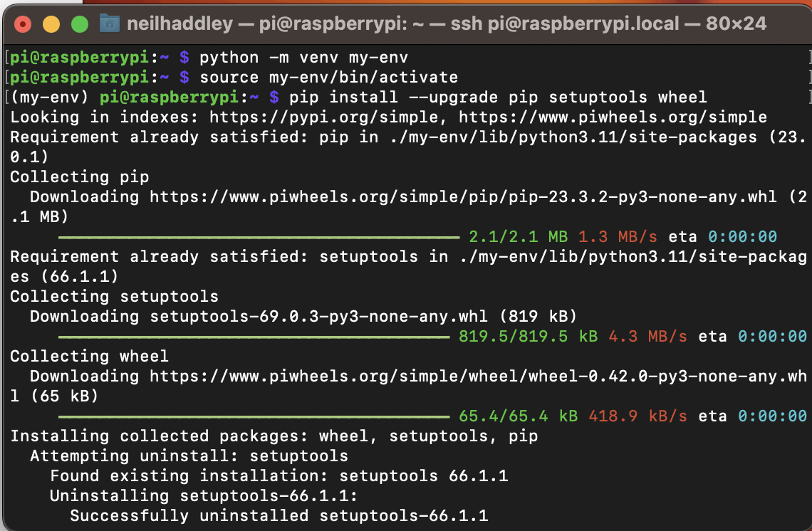Click the 'python -m venv my-env' command
This screenshot has height=531, width=812.
point(303,57)
